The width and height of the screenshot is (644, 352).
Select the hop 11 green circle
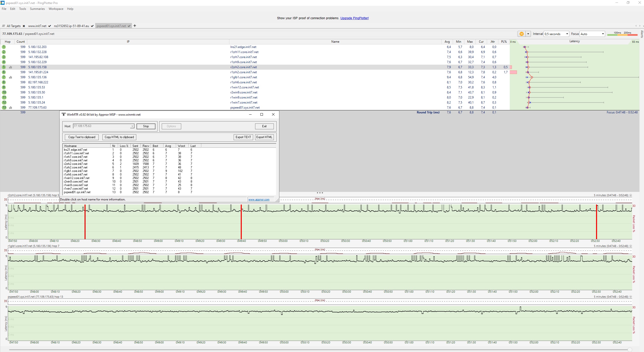[x=4, y=97]
